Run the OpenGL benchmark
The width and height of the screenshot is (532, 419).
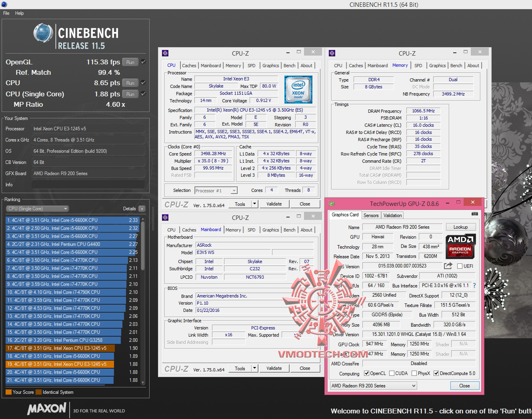tap(130, 62)
